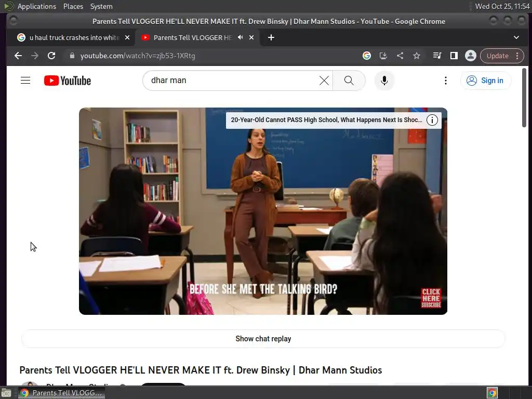Open the YouTube hamburger guide menu
Image resolution: width=532 pixels, height=399 pixels.
pyautogui.click(x=25, y=81)
